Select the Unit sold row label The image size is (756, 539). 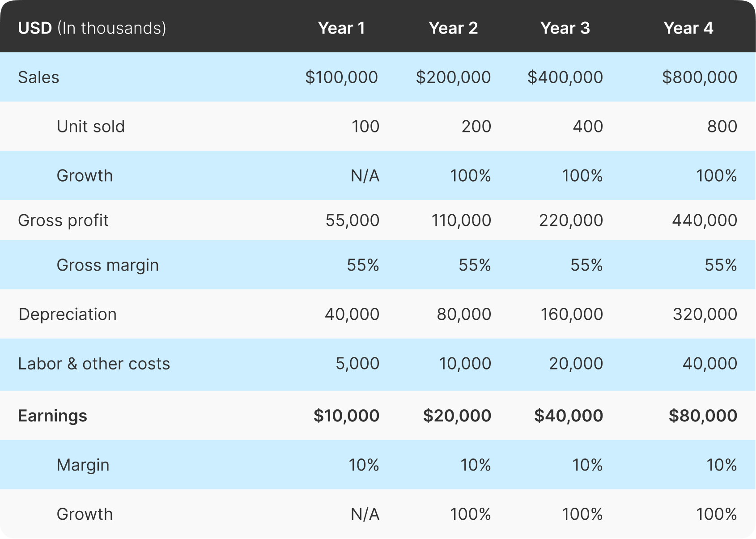(91, 127)
